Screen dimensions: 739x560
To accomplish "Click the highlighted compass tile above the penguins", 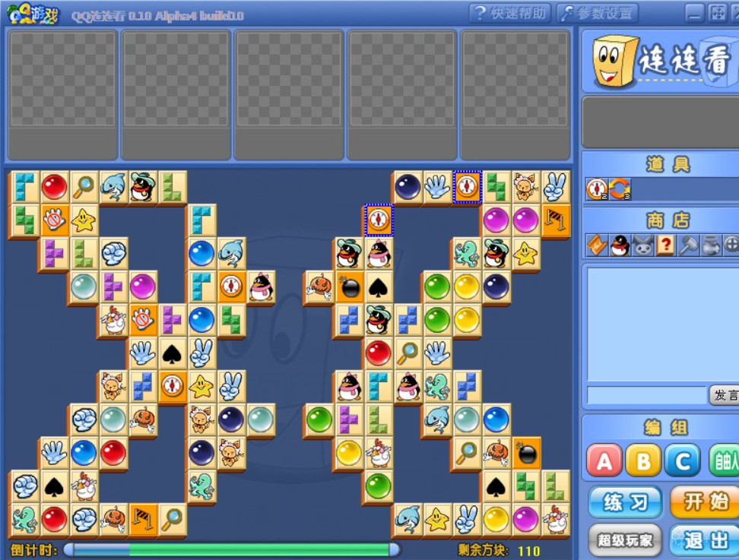I will 379,220.
